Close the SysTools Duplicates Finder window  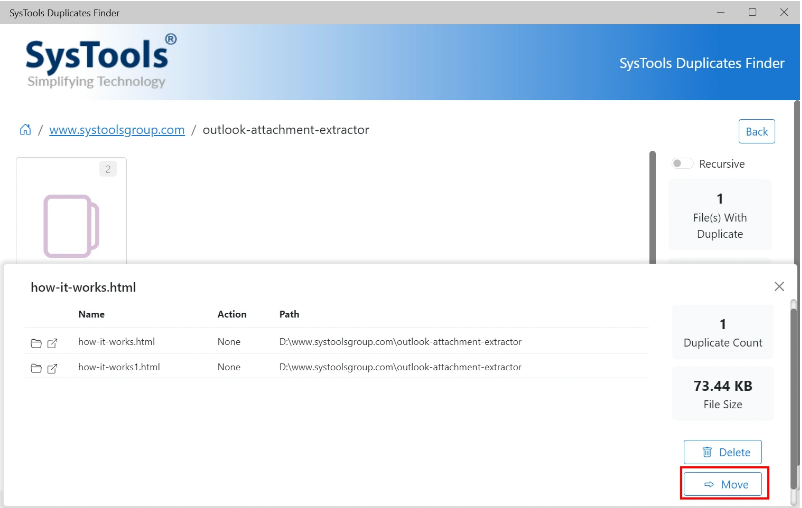[x=784, y=12]
